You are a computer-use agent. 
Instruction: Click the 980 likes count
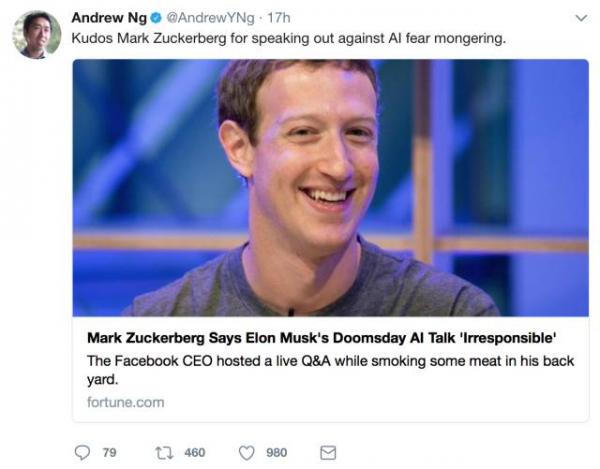pos(276,453)
